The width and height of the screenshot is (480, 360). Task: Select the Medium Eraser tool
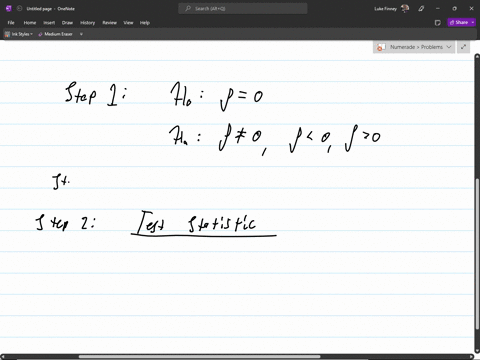tap(55, 34)
